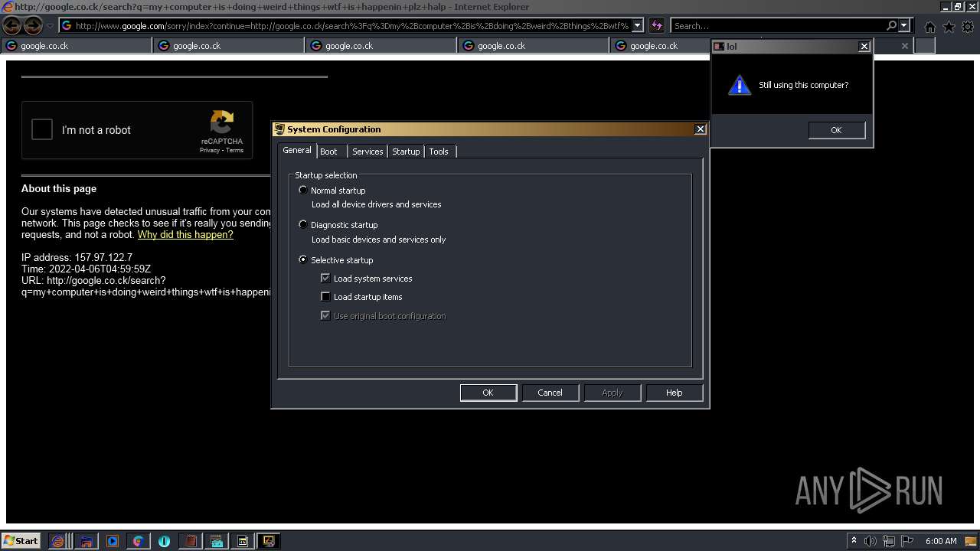Click the Show desktop button
Image resolution: width=980 pixels, height=551 pixels.
(971, 541)
